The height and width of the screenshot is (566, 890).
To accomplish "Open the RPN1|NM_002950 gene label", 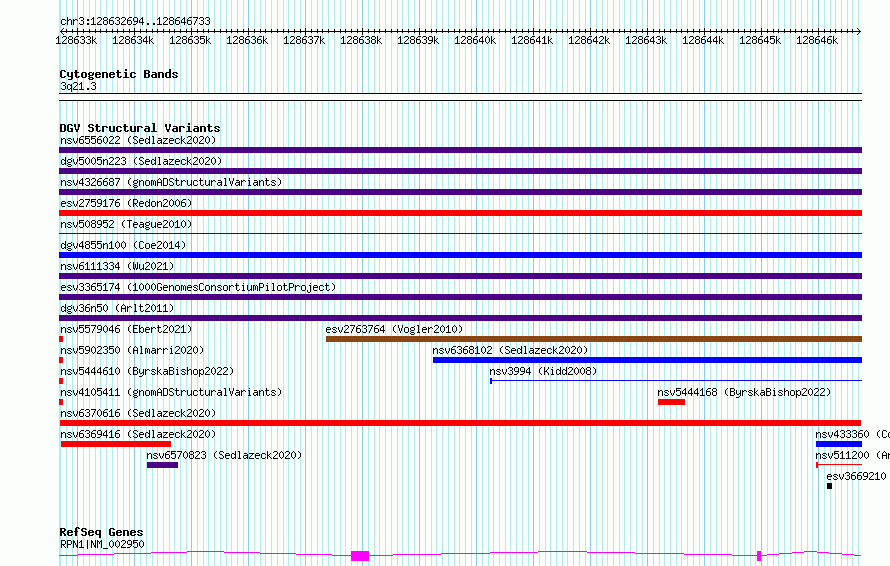I will tap(102, 544).
